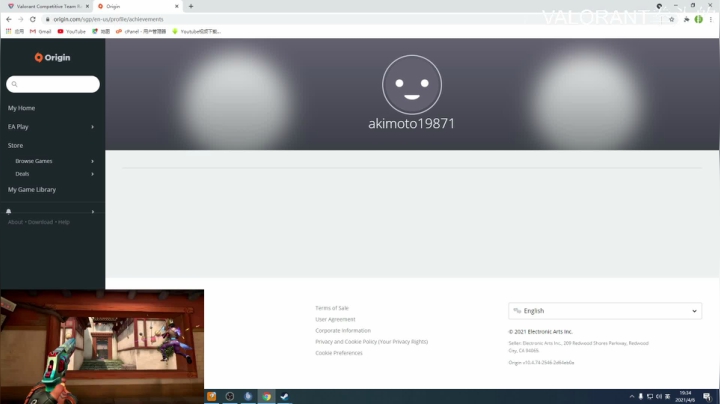Expand the EA Play submenu arrow

pos(92,127)
